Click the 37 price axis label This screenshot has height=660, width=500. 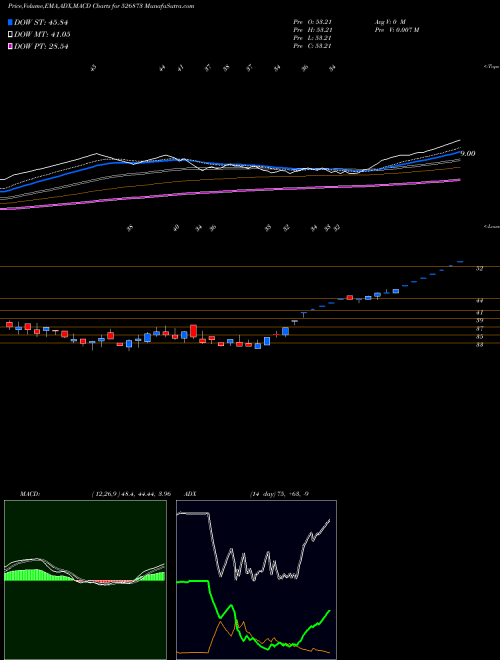(479, 328)
